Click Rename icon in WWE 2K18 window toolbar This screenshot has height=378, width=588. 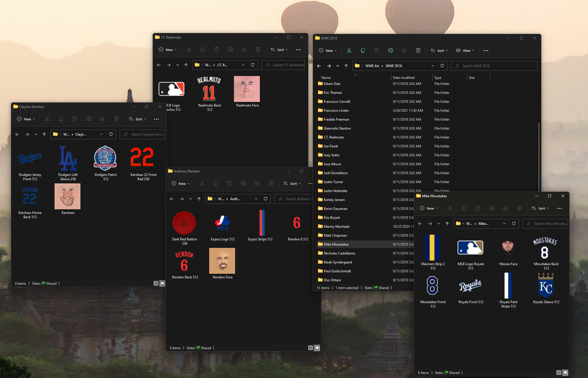click(390, 51)
